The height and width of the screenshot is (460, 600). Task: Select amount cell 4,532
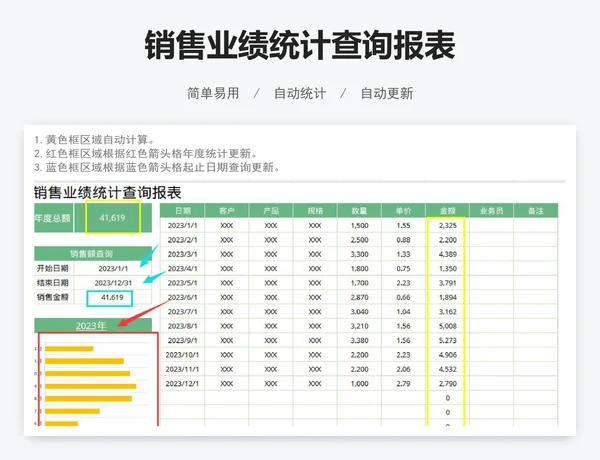point(447,369)
